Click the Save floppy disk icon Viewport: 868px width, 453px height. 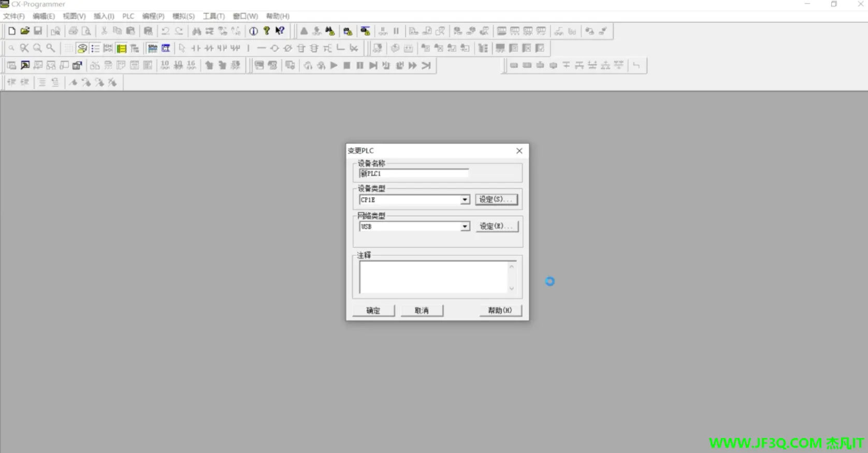pos(38,31)
